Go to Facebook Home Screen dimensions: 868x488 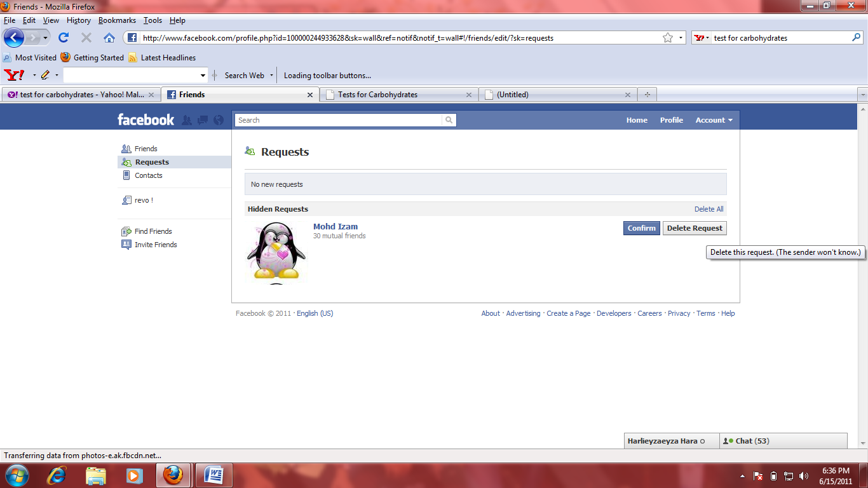point(637,120)
